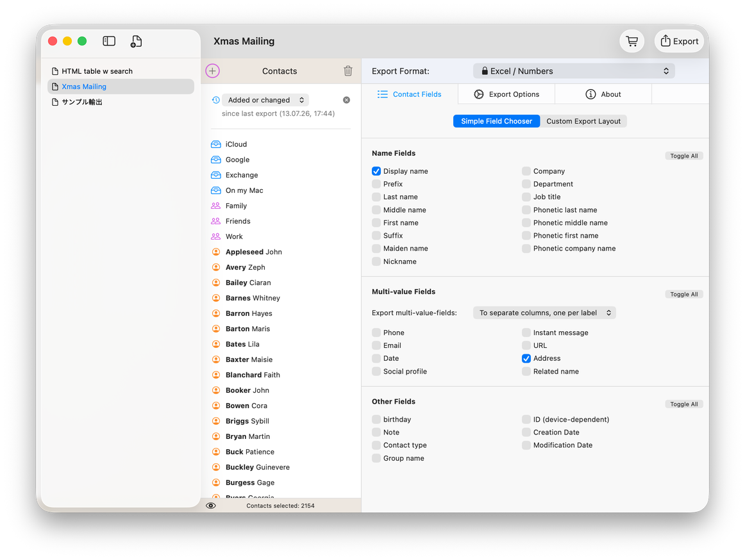Enable the Phone checkbox
The width and height of the screenshot is (745, 560).
376,333
